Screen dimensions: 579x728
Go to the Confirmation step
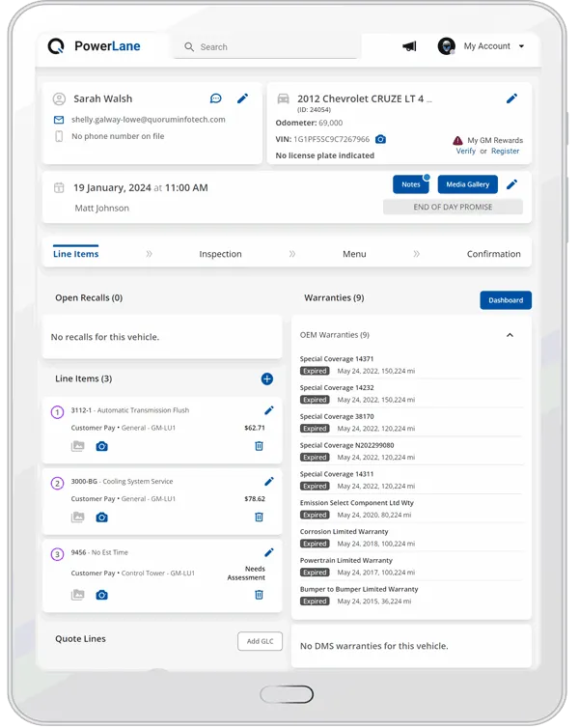494,254
